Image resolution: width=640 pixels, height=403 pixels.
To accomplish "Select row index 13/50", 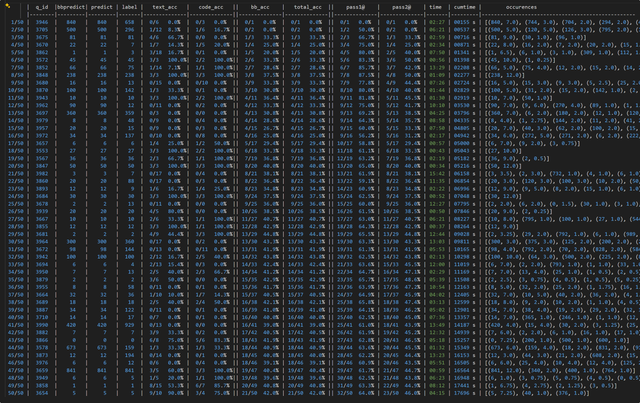I will pyautogui.click(x=16, y=113).
